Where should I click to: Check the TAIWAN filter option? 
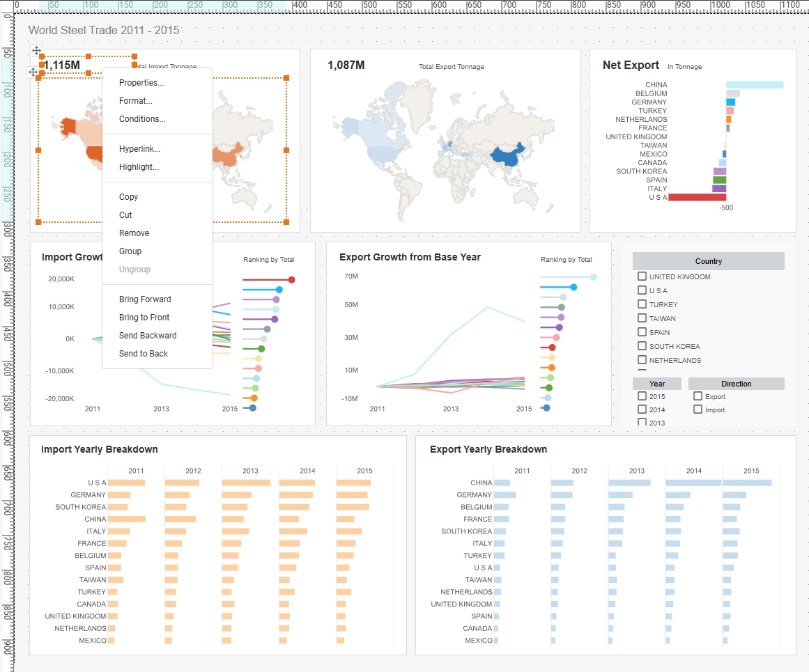(x=642, y=318)
